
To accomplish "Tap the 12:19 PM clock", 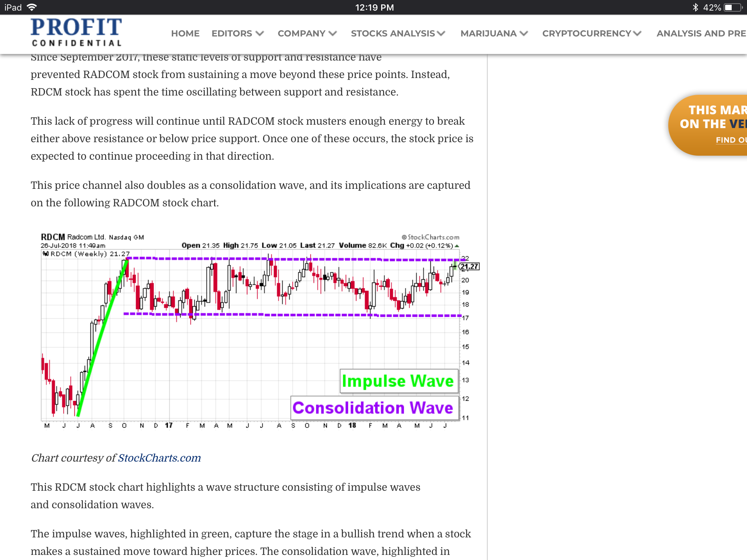I will pyautogui.click(x=375, y=7).
